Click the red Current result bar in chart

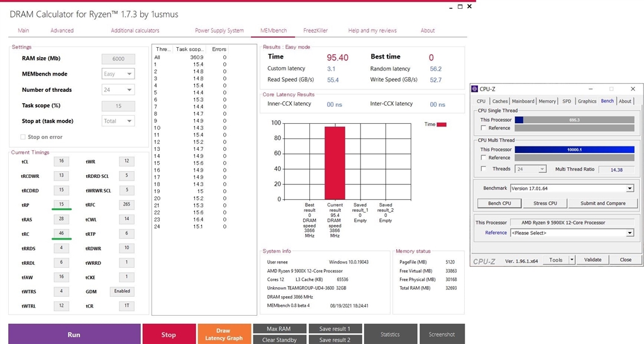[x=335, y=163]
